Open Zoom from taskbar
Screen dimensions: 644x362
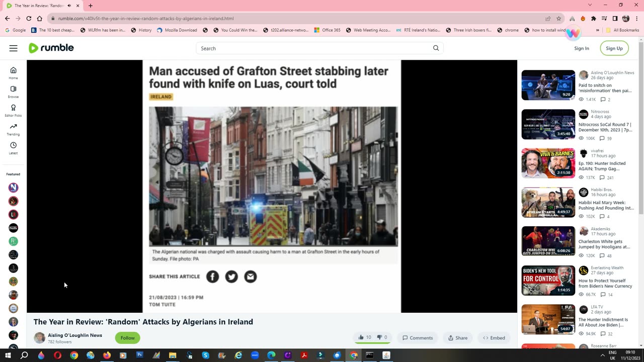pyautogui.click(x=255, y=355)
